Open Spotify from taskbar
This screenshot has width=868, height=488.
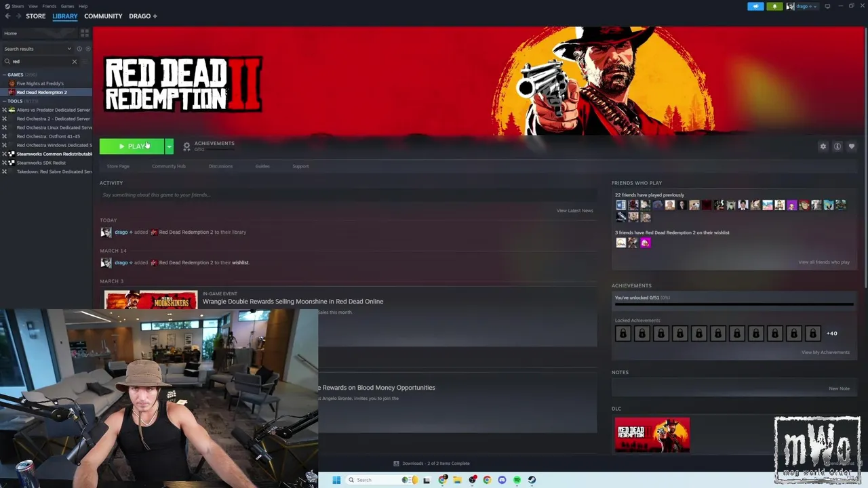click(517, 480)
